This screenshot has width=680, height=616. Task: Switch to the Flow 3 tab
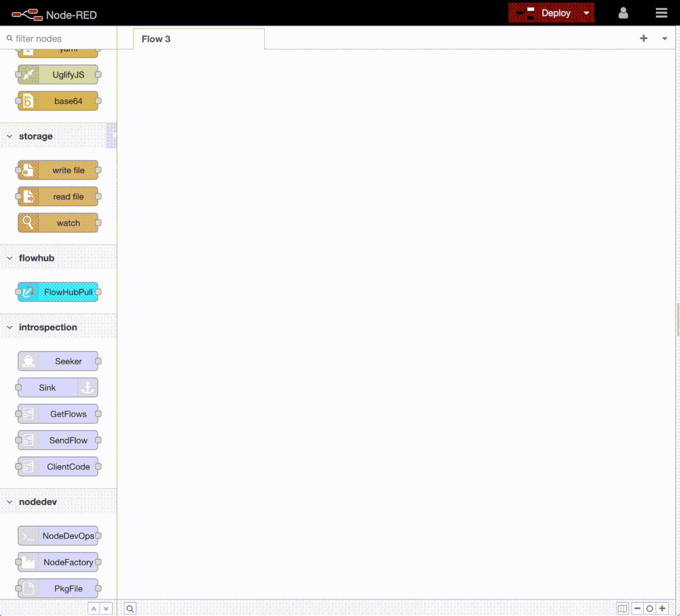[155, 38]
